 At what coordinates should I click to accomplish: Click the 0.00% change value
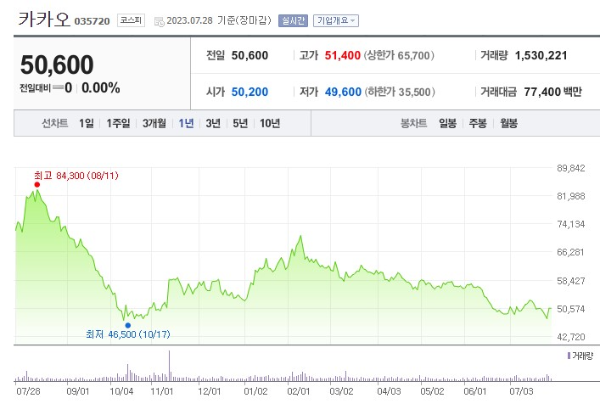pos(101,88)
